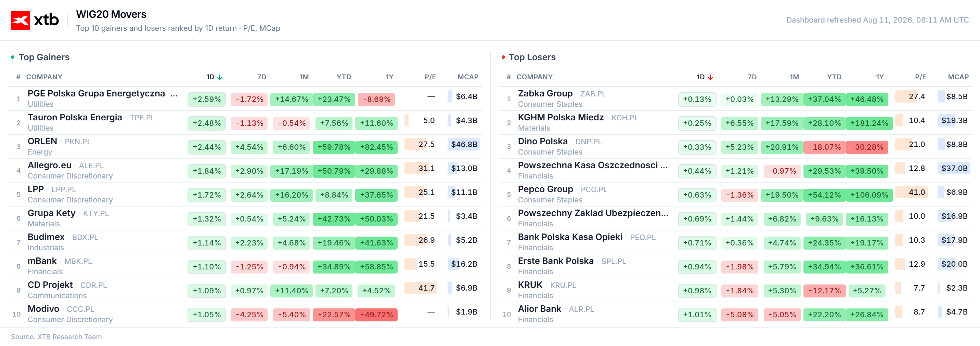Click the PKN.PL ticker next to ORLEN
The height and width of the screenshot is (346, 980).
click(x=78, y=142)
